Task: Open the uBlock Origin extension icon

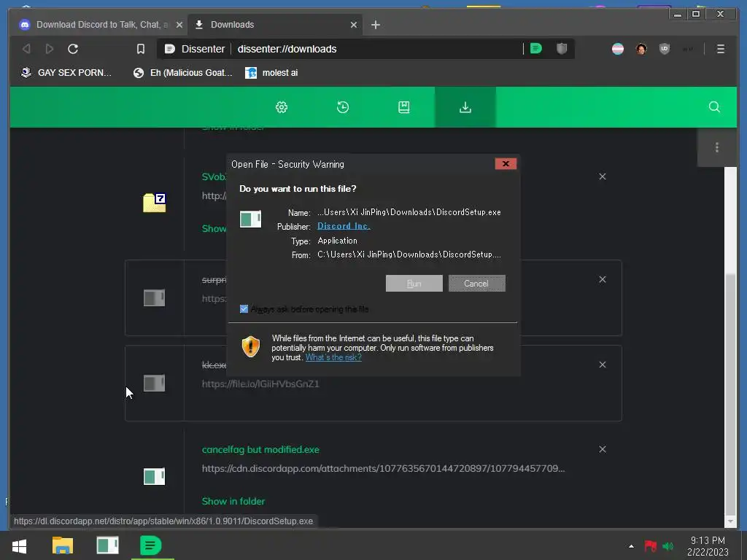Action: pos(664,49)
